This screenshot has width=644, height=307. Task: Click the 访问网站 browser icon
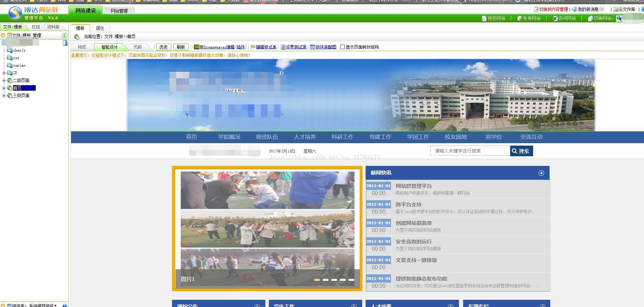click(555, 19)
